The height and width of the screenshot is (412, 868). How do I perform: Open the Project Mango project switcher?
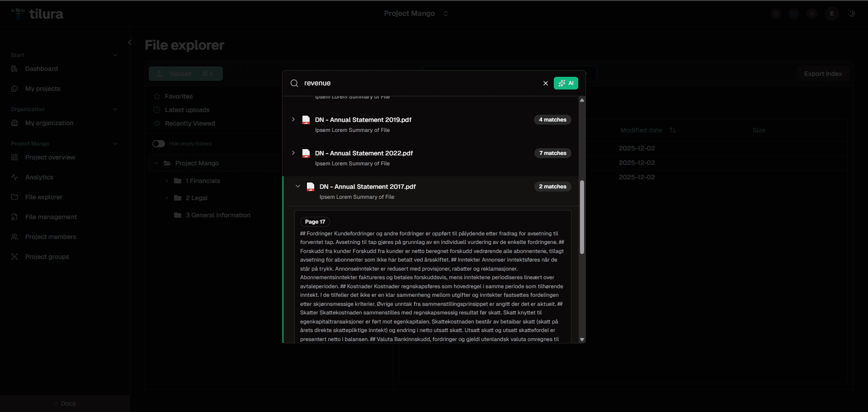click(415, 14)
